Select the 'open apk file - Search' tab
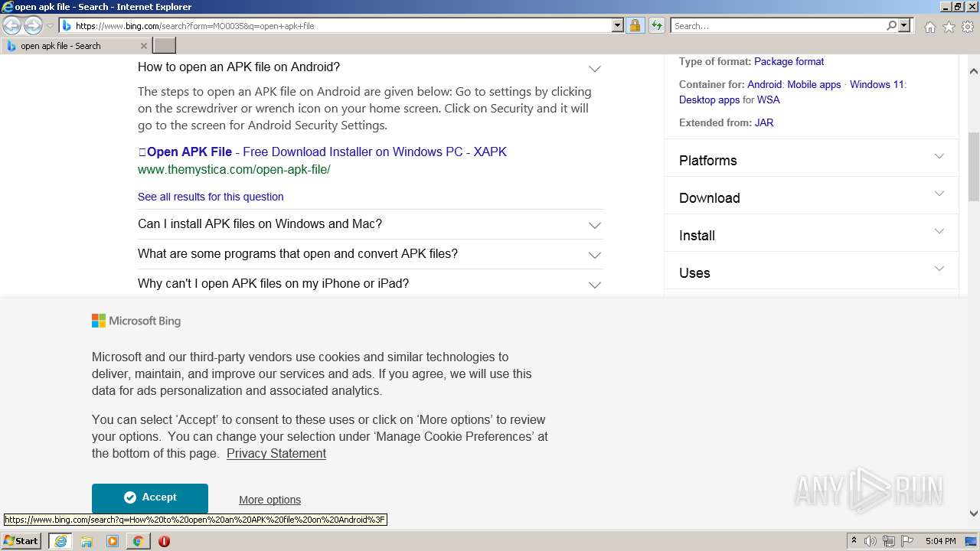This screenshot has height=551, width=980. 77,46
